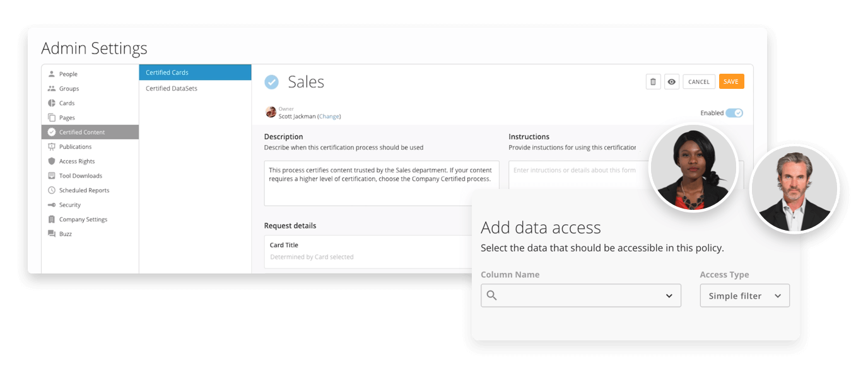Toggle the preview eye icon
Viewport: 868px width, 368px height.
pos(671,81)
